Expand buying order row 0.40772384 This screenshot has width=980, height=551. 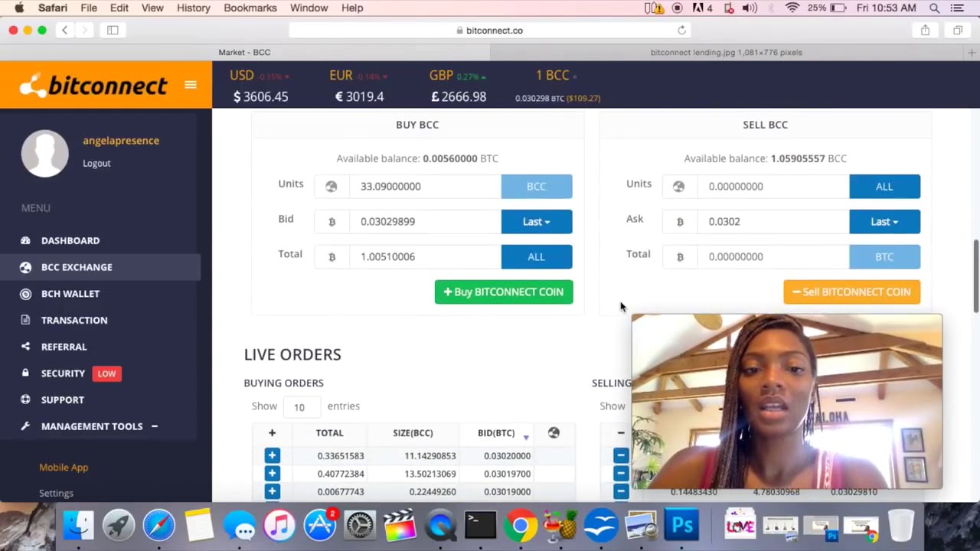272,474
